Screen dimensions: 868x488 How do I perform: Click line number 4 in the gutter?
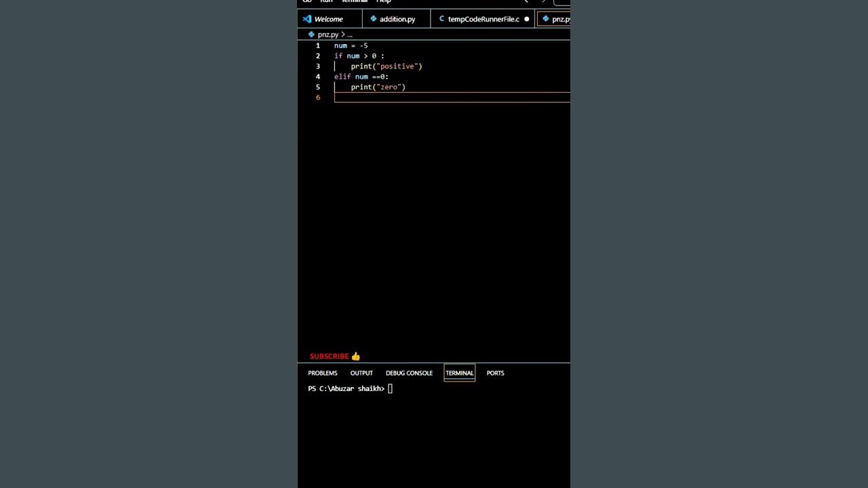(x=317, y=77)
